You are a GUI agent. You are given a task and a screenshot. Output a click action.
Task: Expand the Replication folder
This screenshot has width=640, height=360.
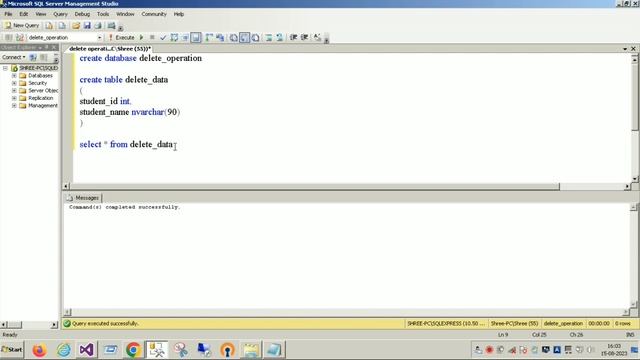14,98
